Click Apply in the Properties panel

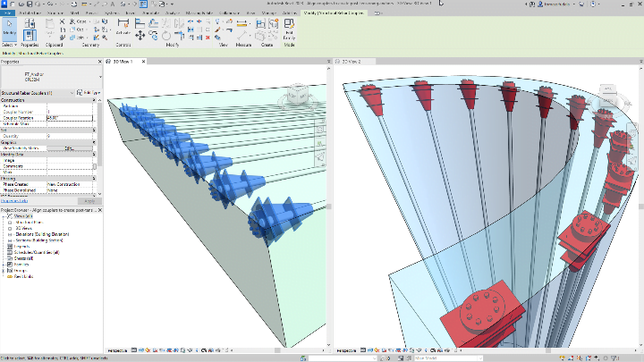[x=89, y=201]
